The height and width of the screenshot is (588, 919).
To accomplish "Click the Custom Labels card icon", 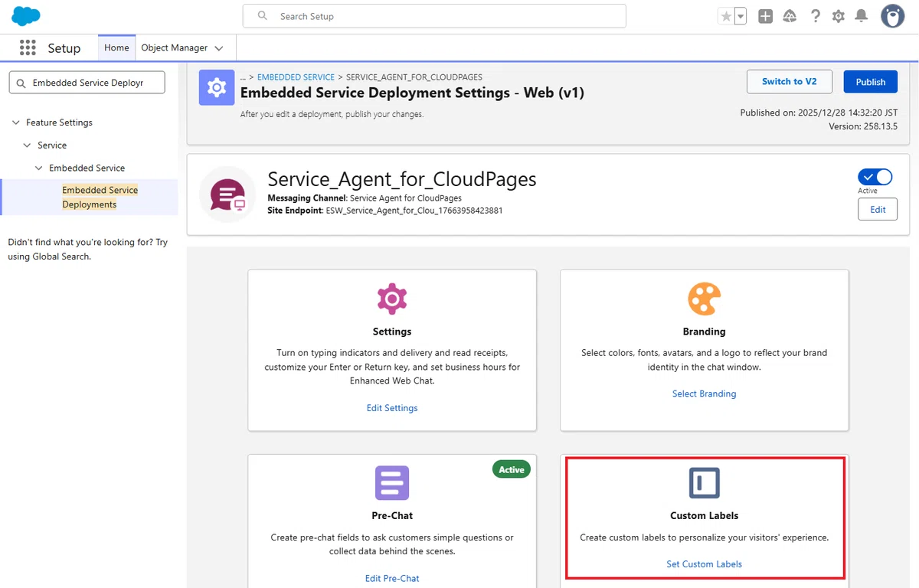I will pyautogui.click(x=704, y=483).
